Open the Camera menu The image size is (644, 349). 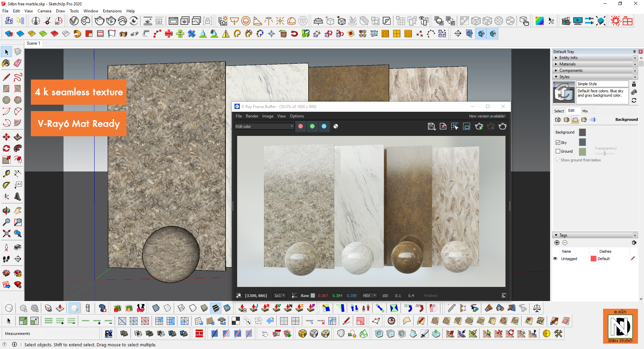(x=44, y=11)
